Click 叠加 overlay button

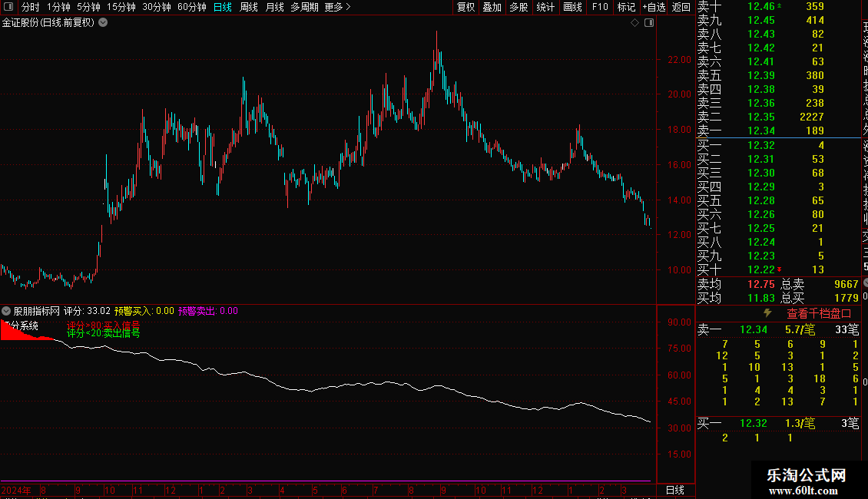pos(492,7)
